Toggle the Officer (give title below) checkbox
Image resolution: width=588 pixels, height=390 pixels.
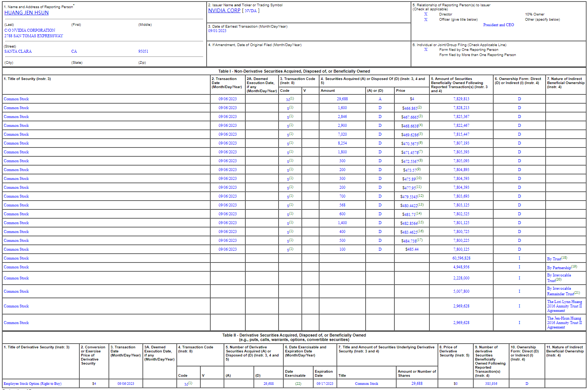pyautogui.click(x=426, y=20)
